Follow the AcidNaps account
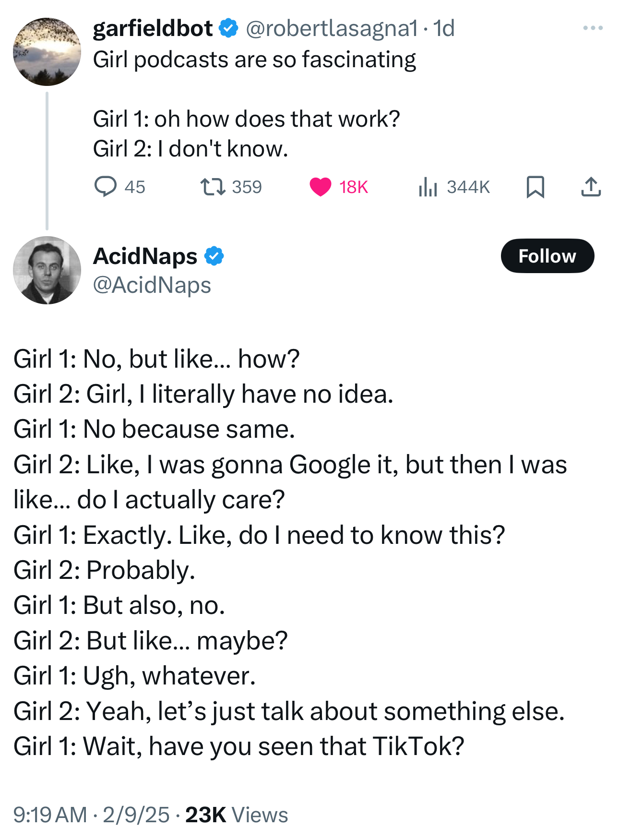The width and height of the screenshot is (619, 840). (547, 256)
